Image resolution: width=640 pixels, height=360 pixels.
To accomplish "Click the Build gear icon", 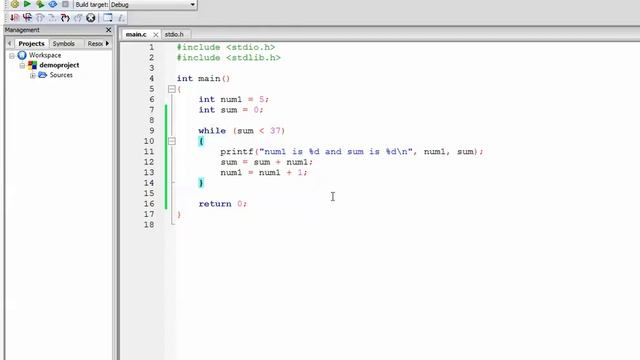I will tap(15, 4).
